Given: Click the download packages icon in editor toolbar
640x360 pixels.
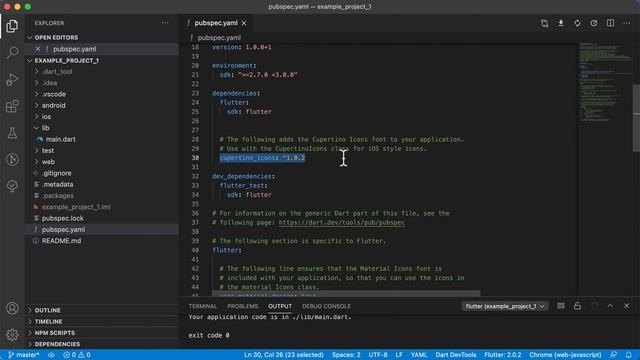Looking at the screenshot, I should click(x=561, y=23).
